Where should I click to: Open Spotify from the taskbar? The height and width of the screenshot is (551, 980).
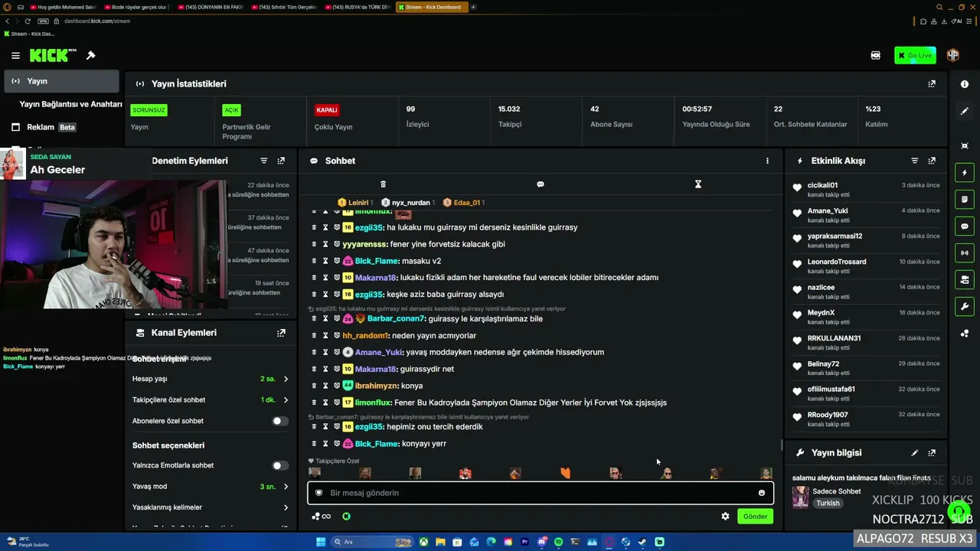[558, 542]
